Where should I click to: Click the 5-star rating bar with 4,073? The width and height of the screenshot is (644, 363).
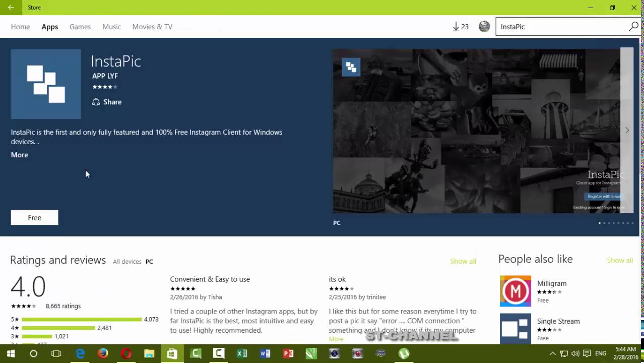[x=82, y=319]
